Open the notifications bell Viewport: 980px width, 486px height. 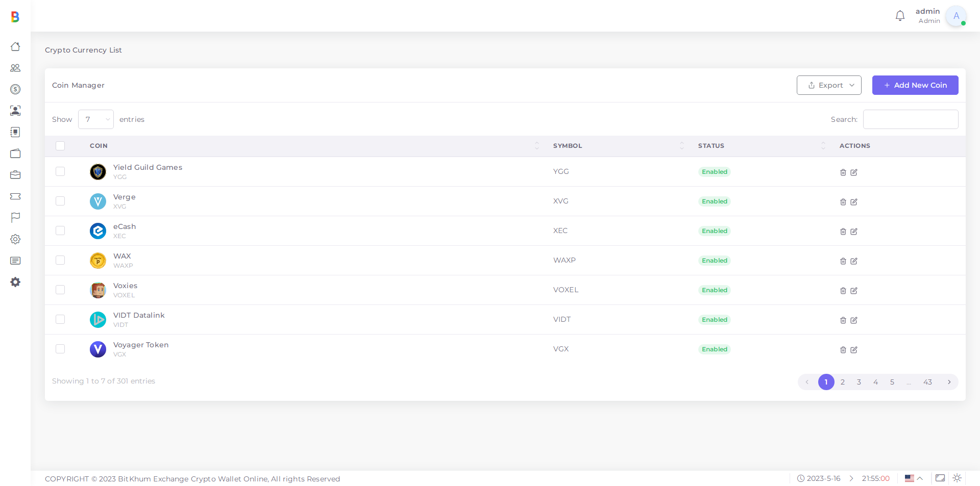pyautogui.click(x=900, y=16)
